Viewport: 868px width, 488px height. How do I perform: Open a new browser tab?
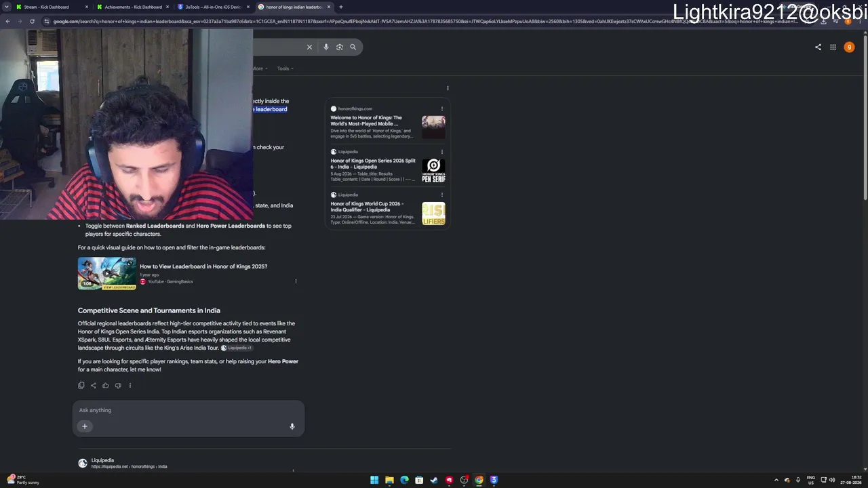[x=340, y=7]
